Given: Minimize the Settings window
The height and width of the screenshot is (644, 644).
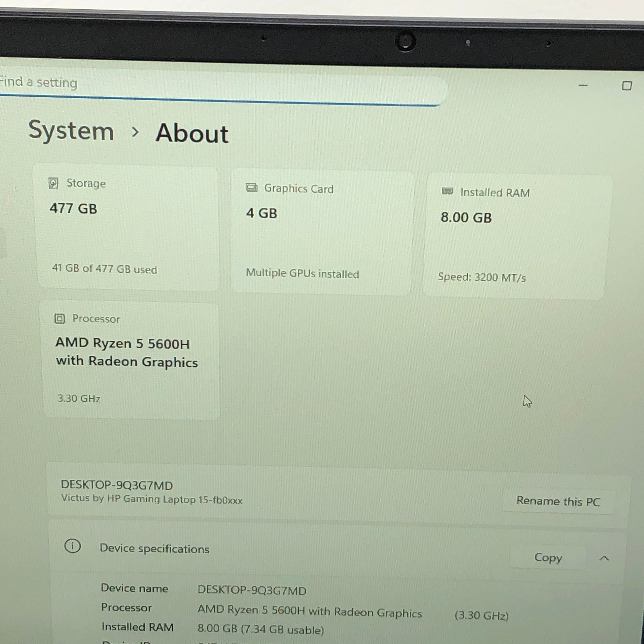Looking at the screenshot, I should 583,86.
